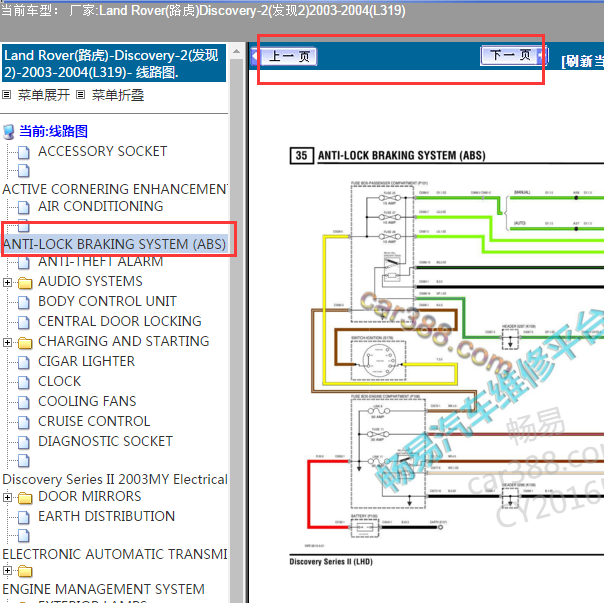Click document icon for CIGAR LIGHTER
Viewport: 604px width, 603px height.
click(x=23, y=363)
